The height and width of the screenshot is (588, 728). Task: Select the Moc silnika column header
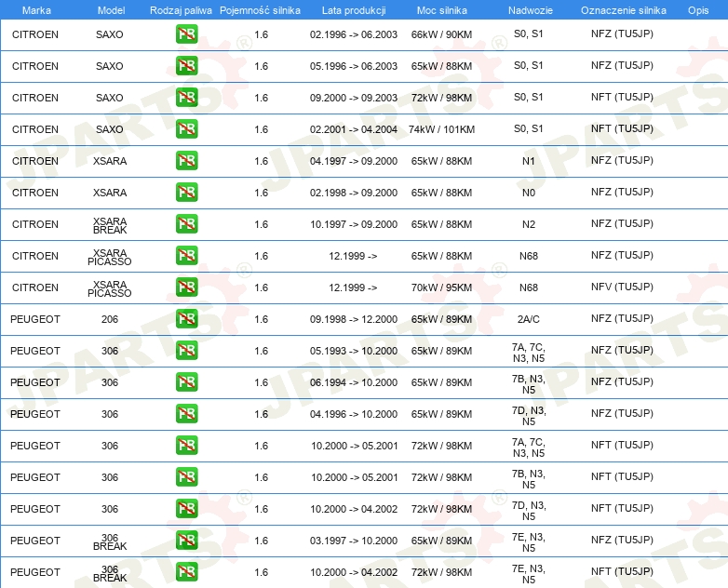441,10
